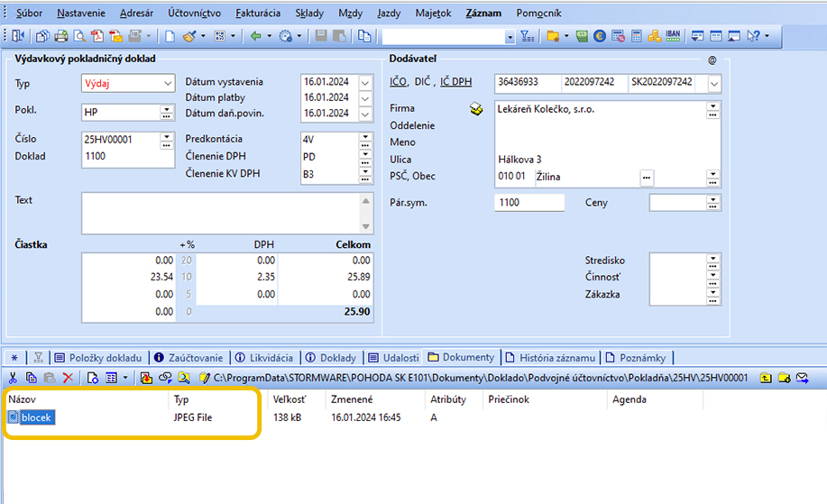Switch to the Zaúčtovanie tab
Screen dimensions: 827x504
pos(188,357)
